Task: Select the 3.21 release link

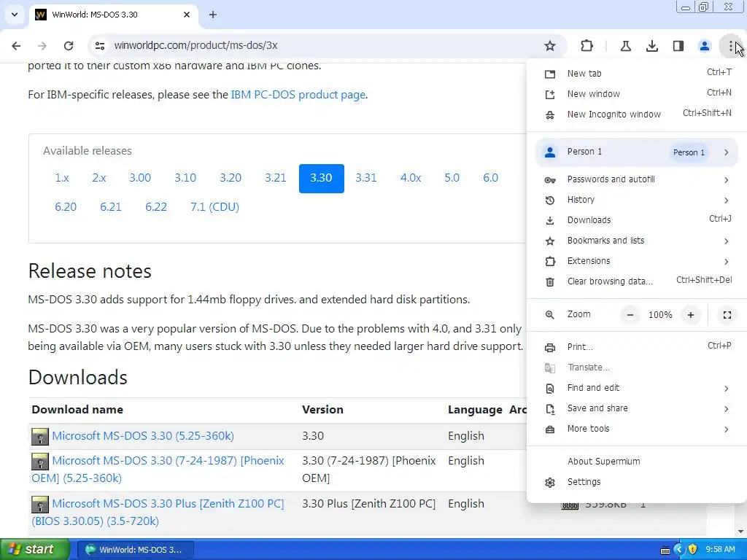Action: pyautogui.click(x=275, y=178)
